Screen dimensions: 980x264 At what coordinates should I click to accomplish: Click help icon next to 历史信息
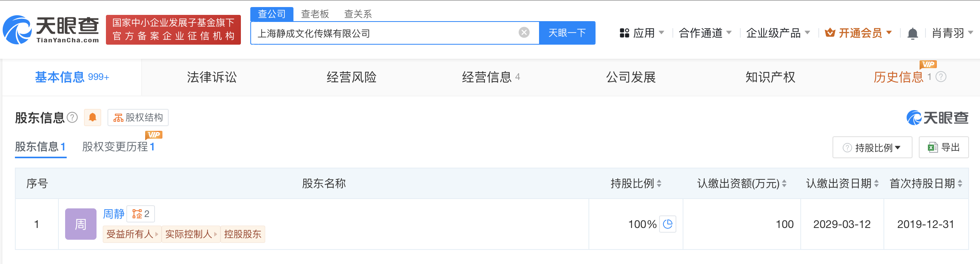941,77
